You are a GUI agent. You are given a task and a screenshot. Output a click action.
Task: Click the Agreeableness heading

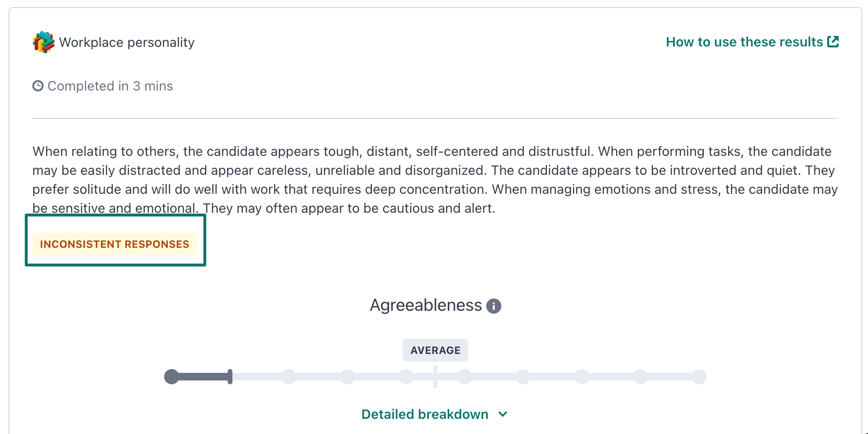pos(425,305)
